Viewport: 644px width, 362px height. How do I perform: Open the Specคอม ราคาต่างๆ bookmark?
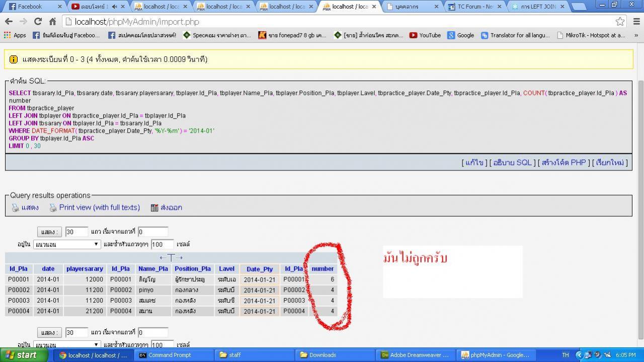[217, 35]
